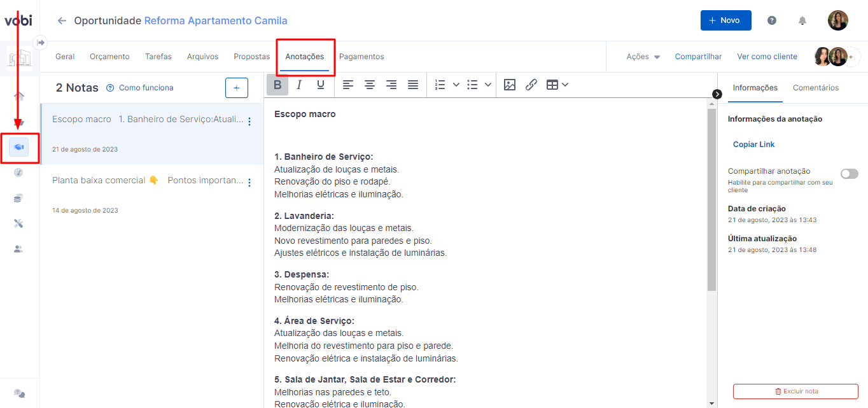Click Excluir nota button
The height and width of the screenshot is (408, 868).
coord(795,391)
